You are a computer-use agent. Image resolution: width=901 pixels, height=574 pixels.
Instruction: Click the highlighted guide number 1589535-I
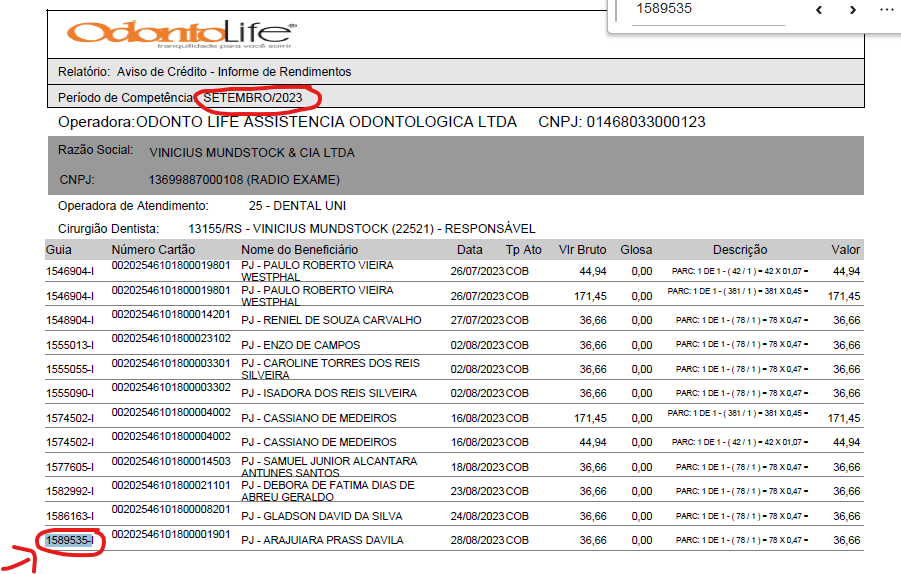click(70, 541)
